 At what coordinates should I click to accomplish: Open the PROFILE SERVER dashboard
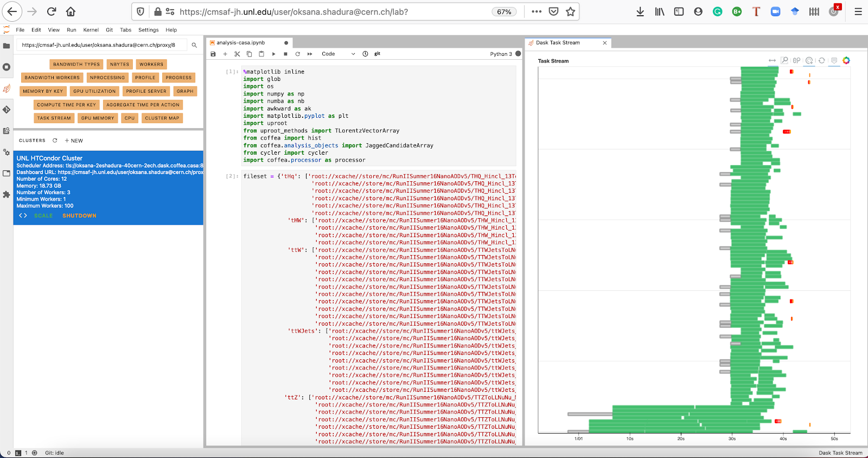pos(146,91)
